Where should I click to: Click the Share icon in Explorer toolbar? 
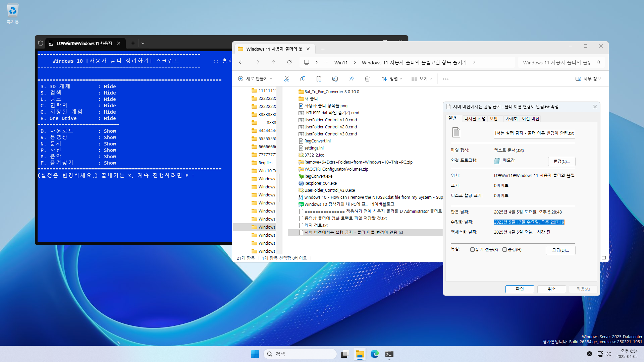click(351, 79)
